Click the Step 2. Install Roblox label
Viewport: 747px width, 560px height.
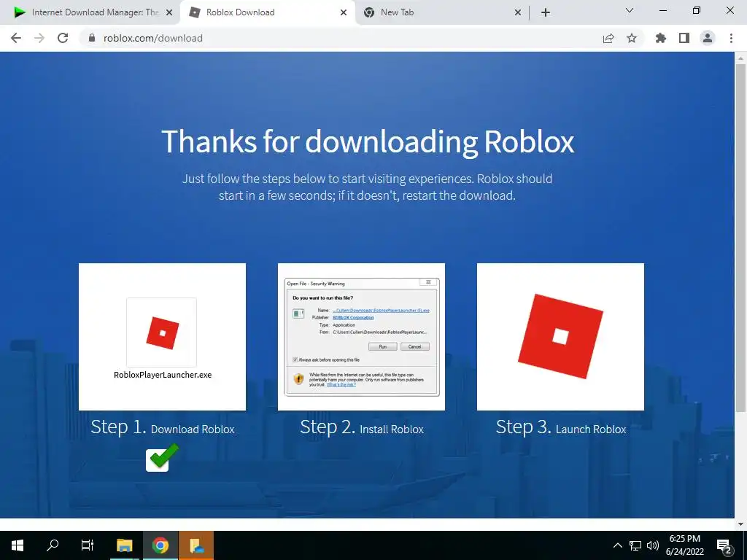pos(362,427)
